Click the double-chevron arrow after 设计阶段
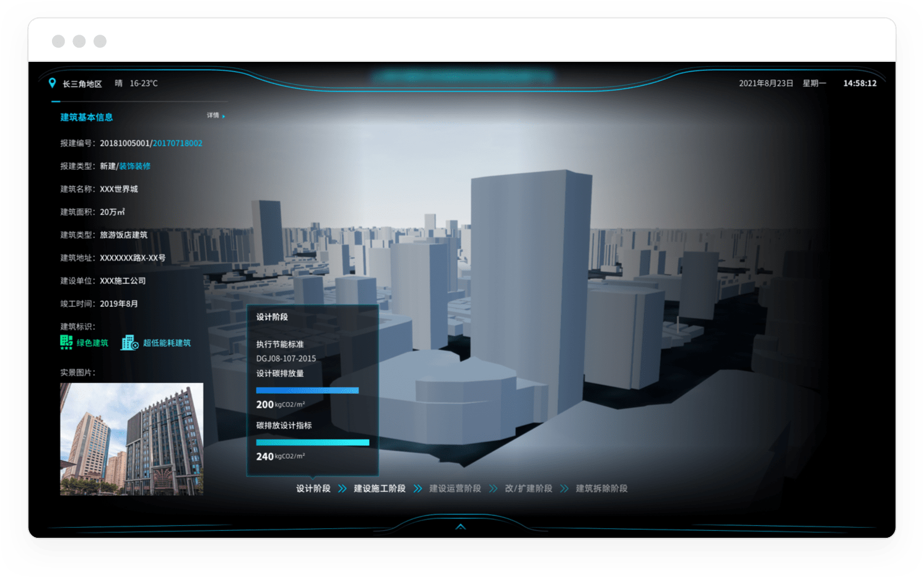Screen dimensions: 924x578 342,489
